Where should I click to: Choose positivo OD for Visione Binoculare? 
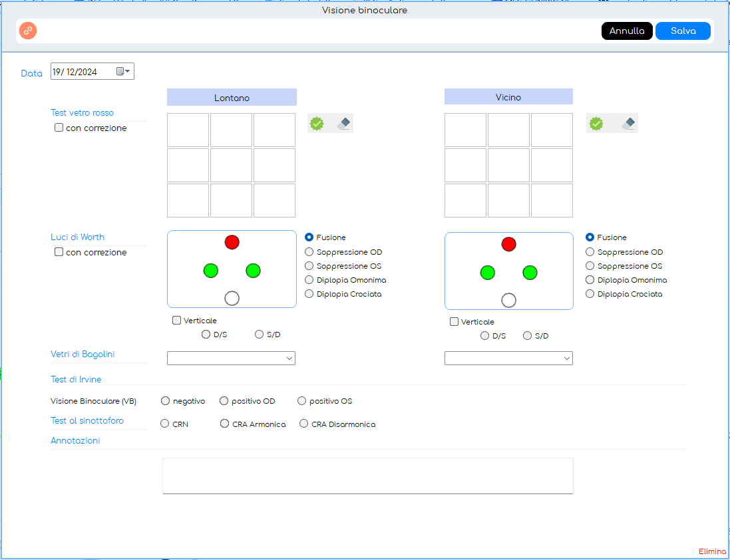pos(224,401)
